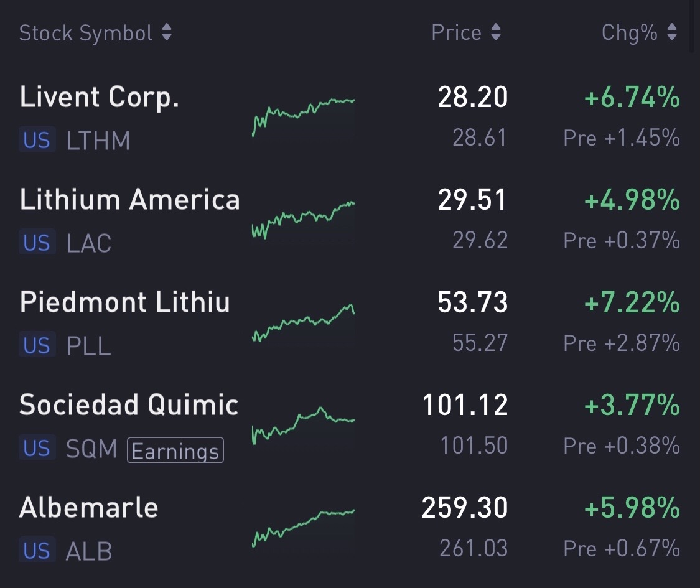Sort list by Price arrows
This screenshot has height=588, width=700.
pyautogui.click(x=495, y=32)
